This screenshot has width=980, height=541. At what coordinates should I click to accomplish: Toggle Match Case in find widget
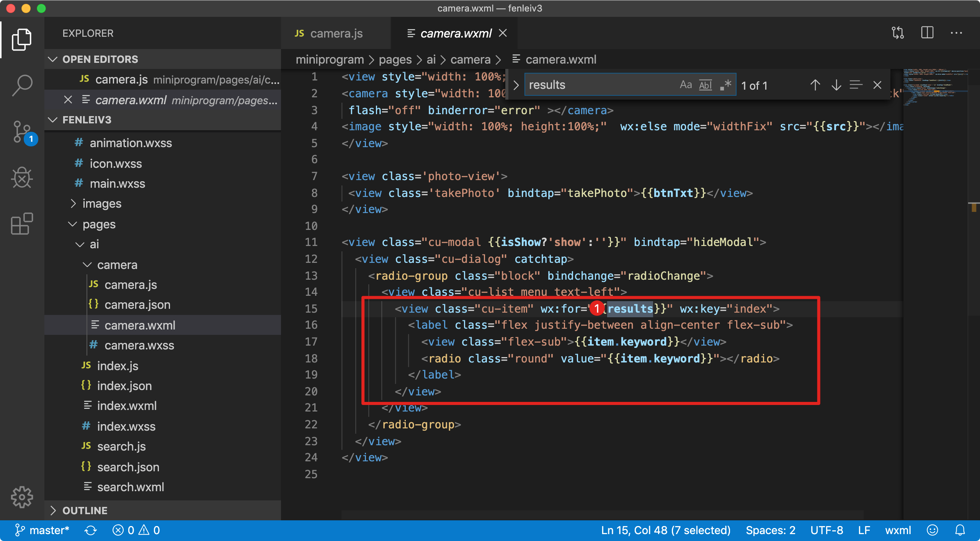pos(686,85)
